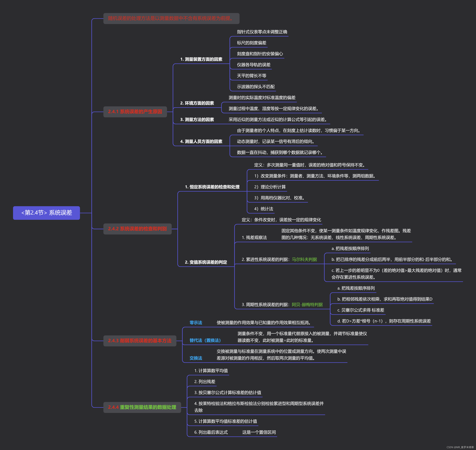Image resolution: width=476 pixels, height=450 pixels.
Task: Click step c. 贝塞尔公式求得 标准差
Action: [361, 310]
